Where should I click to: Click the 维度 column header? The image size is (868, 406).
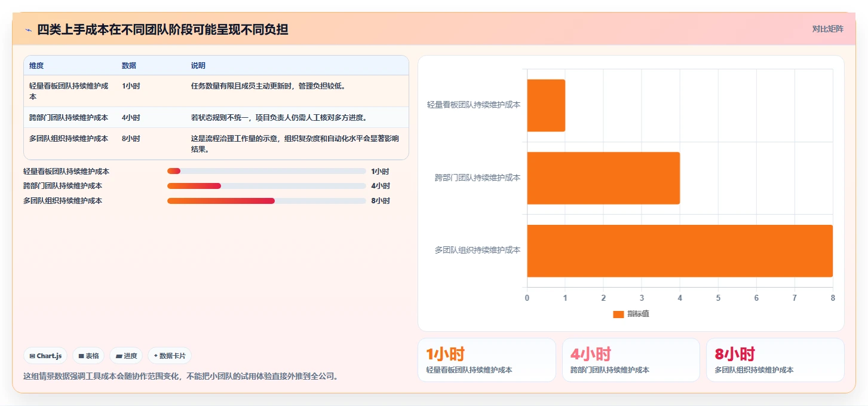click(x=36, y=65)
